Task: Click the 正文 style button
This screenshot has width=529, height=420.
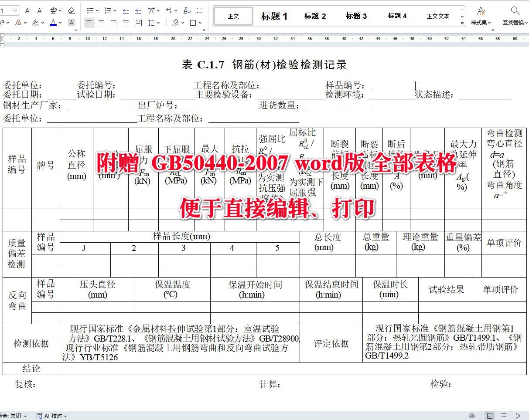Action: (233, 15)
